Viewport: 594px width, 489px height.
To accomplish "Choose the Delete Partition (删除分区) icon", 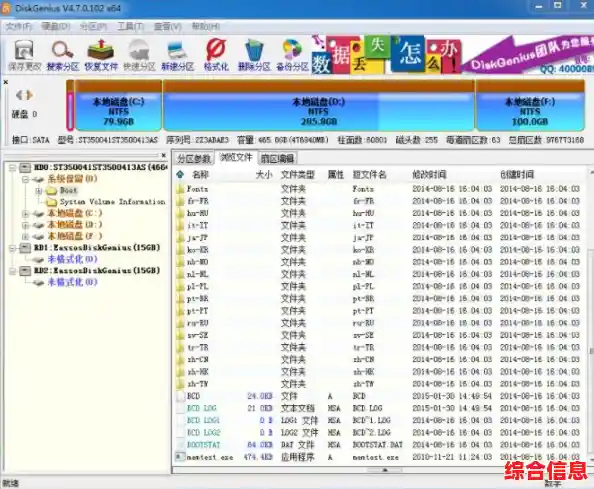I will [x=254, y=55].
